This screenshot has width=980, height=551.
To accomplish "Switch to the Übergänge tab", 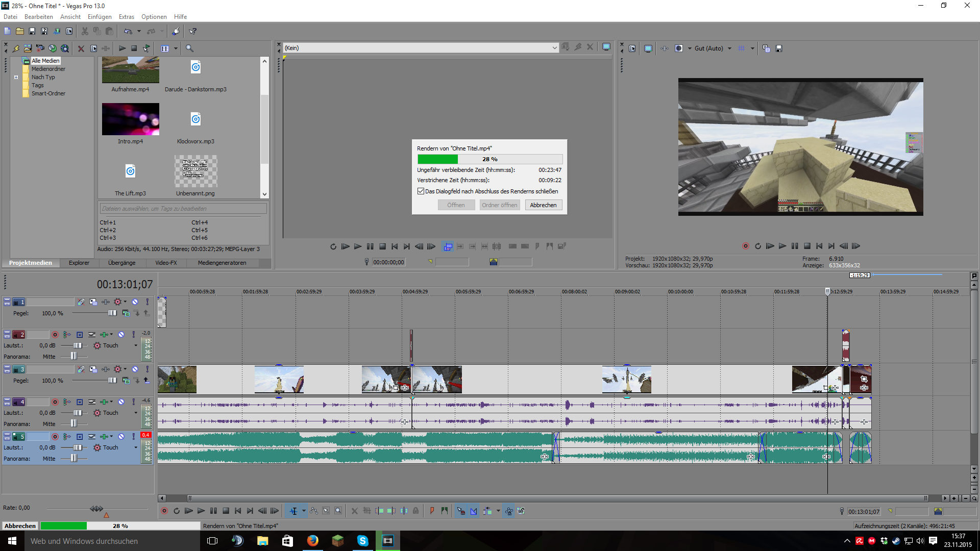I will click(121, 263).
